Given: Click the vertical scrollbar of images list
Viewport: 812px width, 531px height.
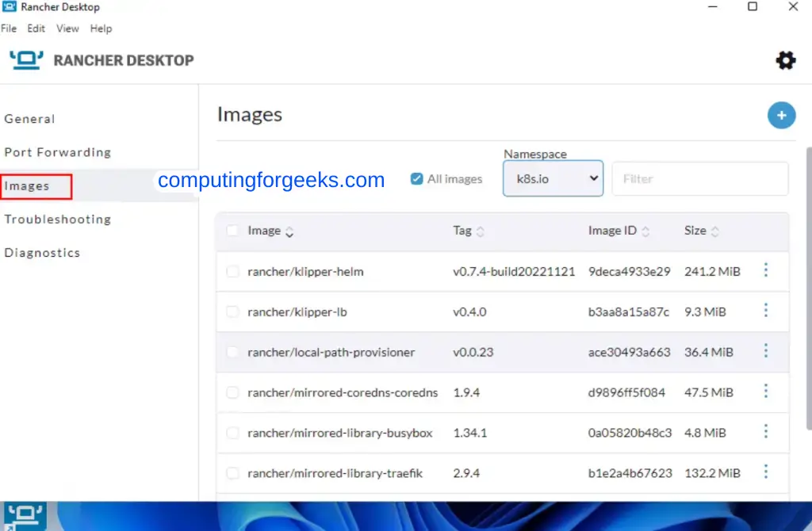Looking at the screenshot, I should 808,288.
